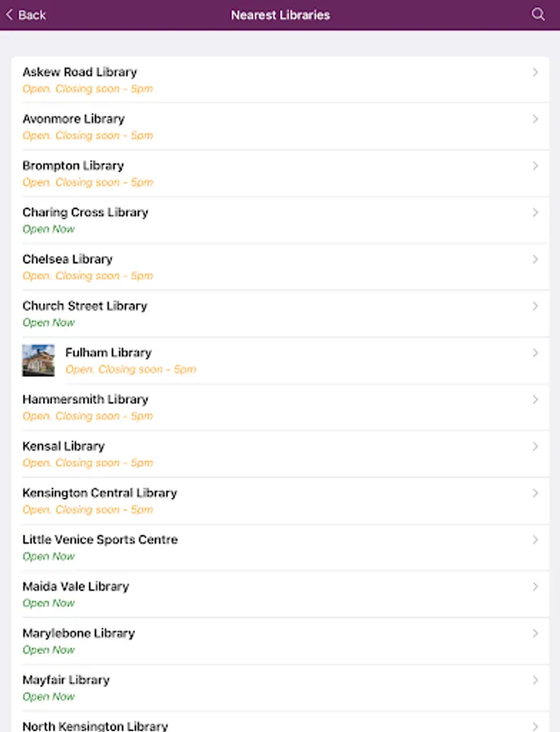Click chevron on Chelsea Library row
Viewport: 560px width, 732px height.
point(535,259)
